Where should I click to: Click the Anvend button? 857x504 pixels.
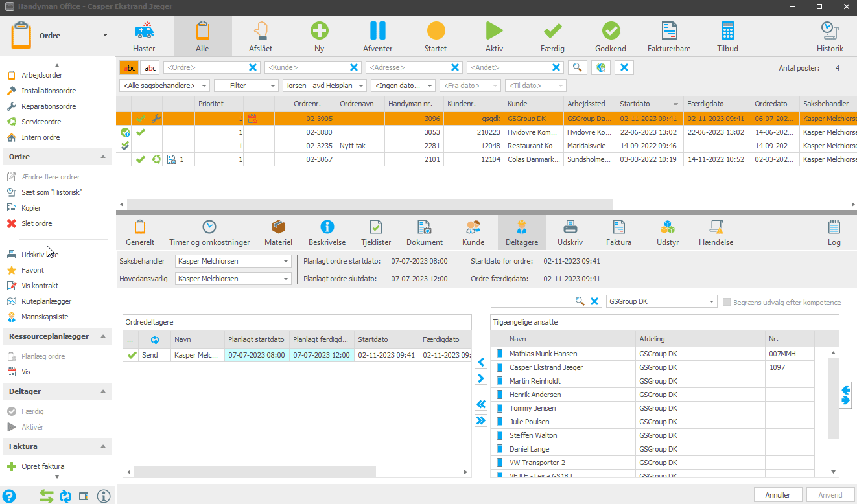click(x=830, y=494)
